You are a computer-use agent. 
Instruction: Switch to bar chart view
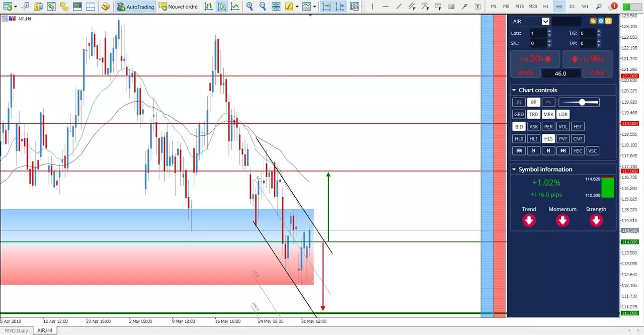coord(209,7)
